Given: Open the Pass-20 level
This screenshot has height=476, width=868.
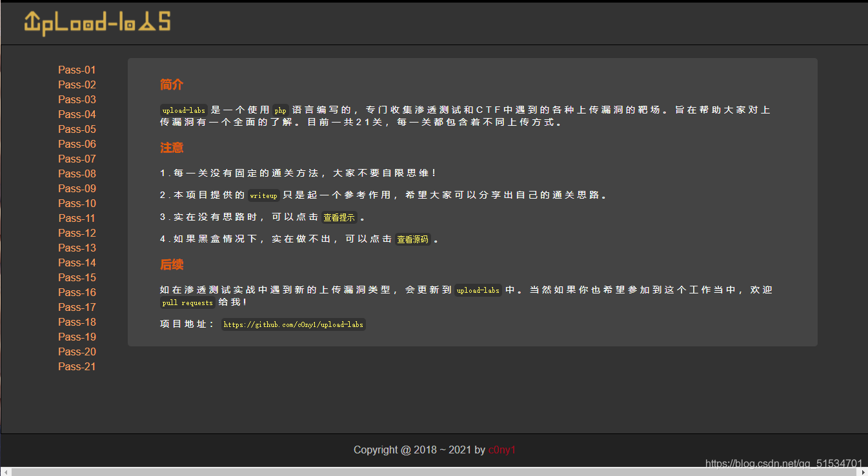Looking at the screenshot, I should pyautogui.click(x=77, y=352).
